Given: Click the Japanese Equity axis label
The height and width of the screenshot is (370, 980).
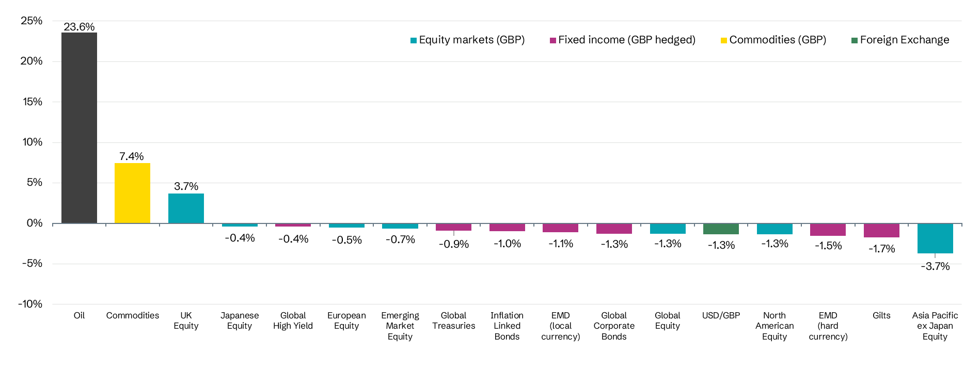Looking at the screenshot, I should coord(240,320).
